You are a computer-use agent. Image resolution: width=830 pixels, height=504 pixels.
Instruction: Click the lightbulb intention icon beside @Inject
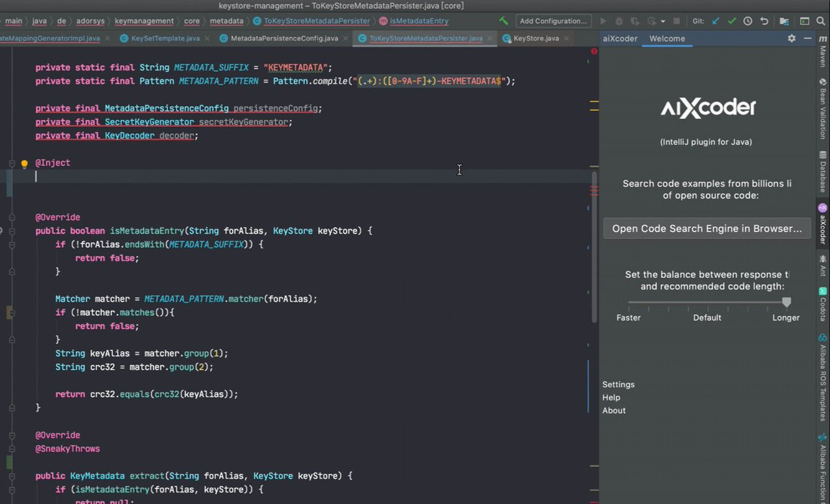(24, 164)
